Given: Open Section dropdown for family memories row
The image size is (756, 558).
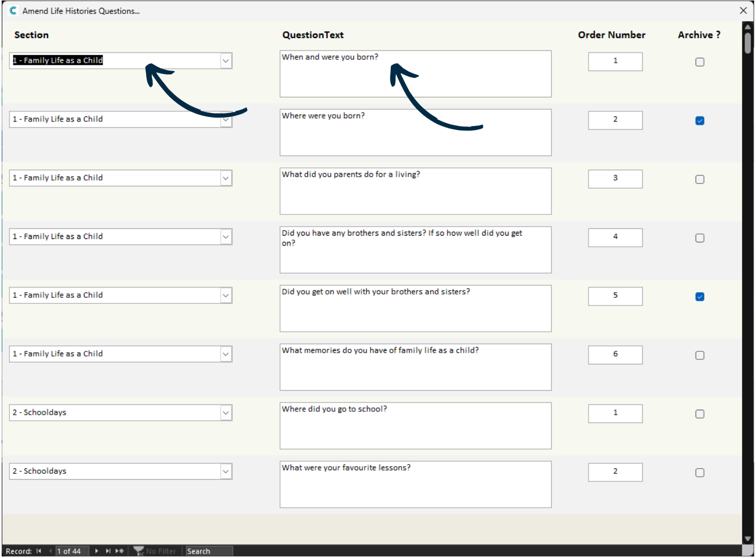Looking at the screenshot, I should (x=226, y=354).
